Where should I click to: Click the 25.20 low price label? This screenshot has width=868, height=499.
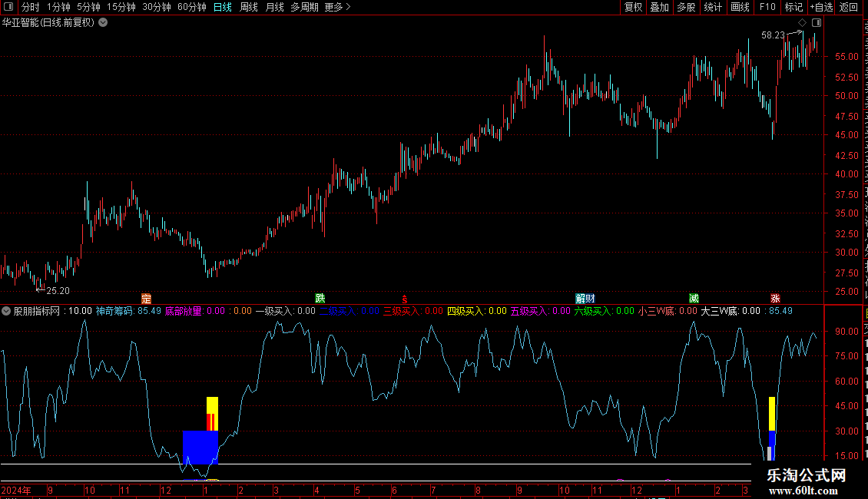[58, 291]
